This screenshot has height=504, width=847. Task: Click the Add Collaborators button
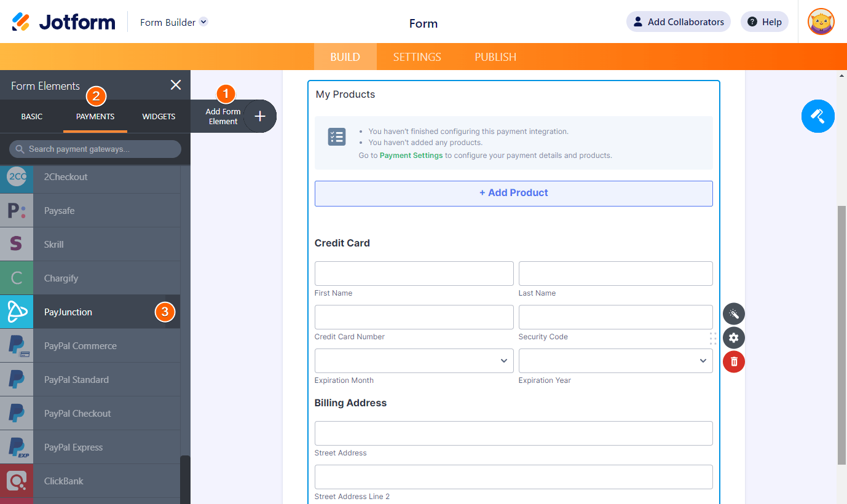tap(679, 22)
